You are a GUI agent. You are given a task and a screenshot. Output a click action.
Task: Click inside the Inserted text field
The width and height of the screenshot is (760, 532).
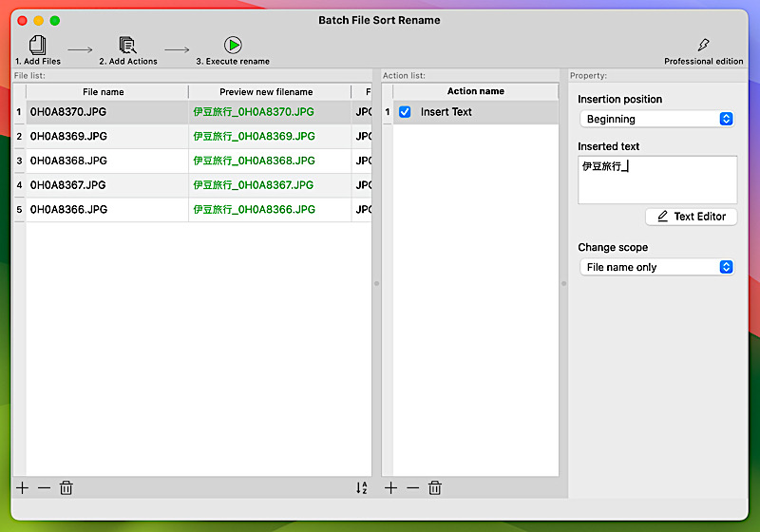tap(656, 180)
